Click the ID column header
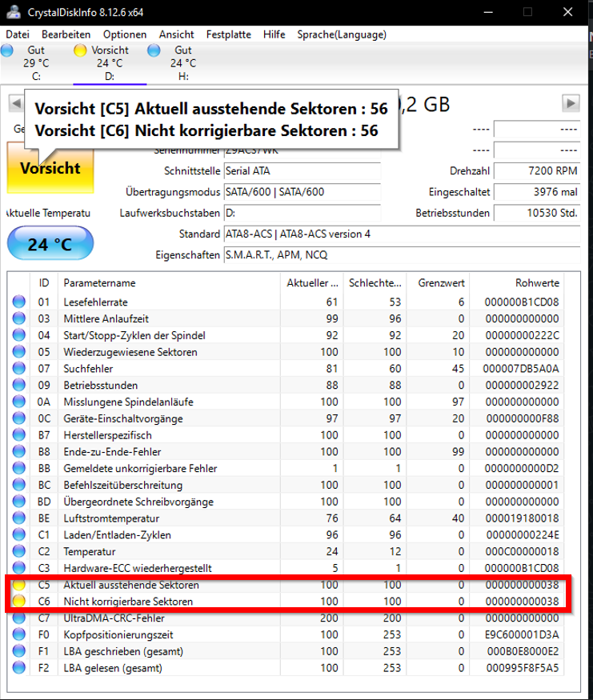This screenshot has width=593, height=700. [x=44, y=282]
